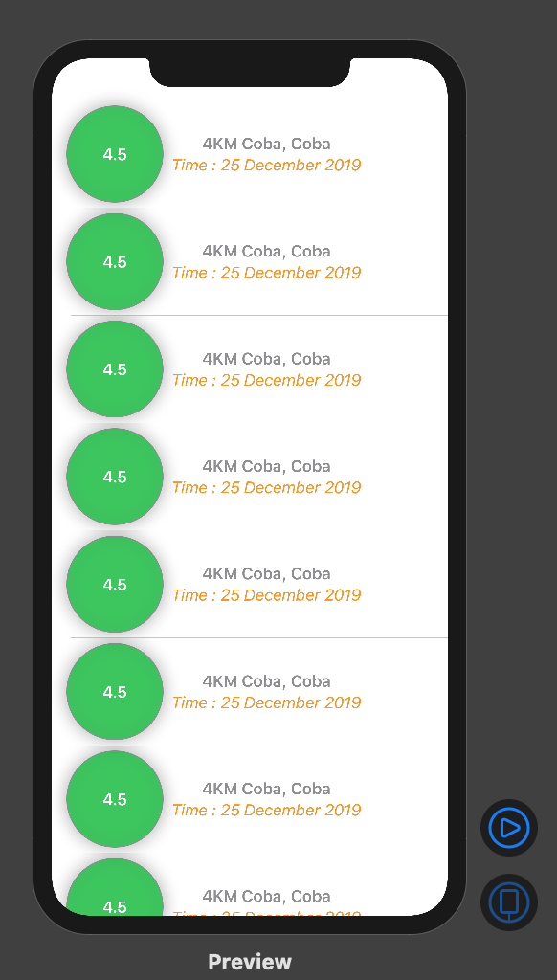This screenshot has height=980, width=557.
Task: Select the Preview label below the phone
Action: pyautogui.click(x=250, y=961)
